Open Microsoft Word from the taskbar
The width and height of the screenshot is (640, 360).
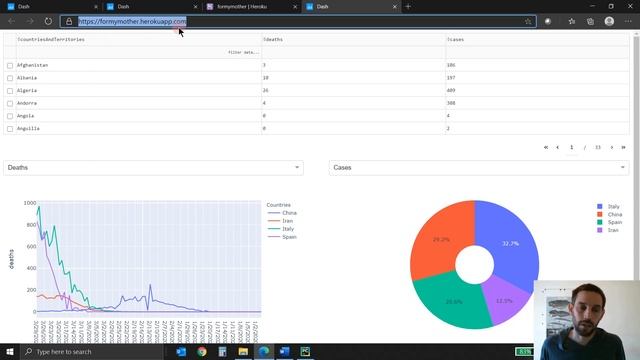click(284, 351)
